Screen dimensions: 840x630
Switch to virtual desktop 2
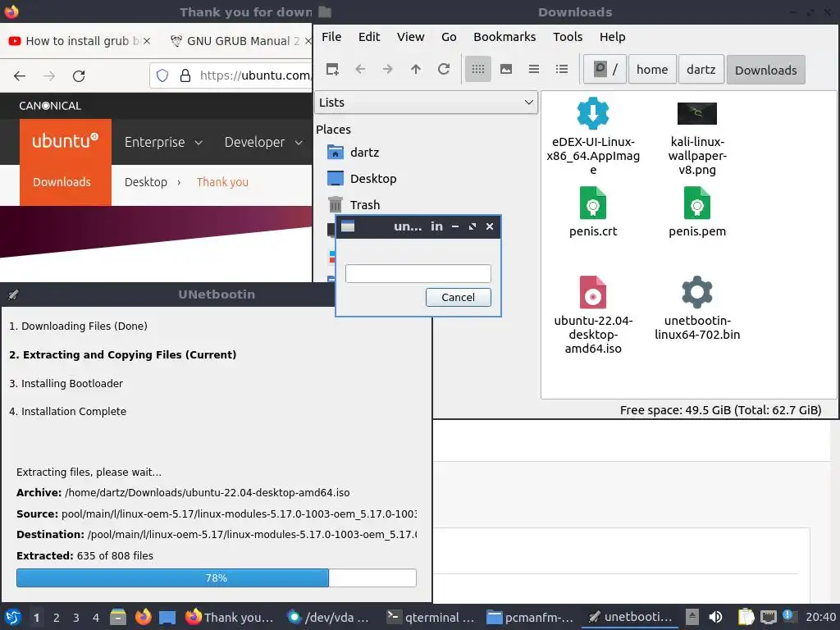tap(57, 618)
